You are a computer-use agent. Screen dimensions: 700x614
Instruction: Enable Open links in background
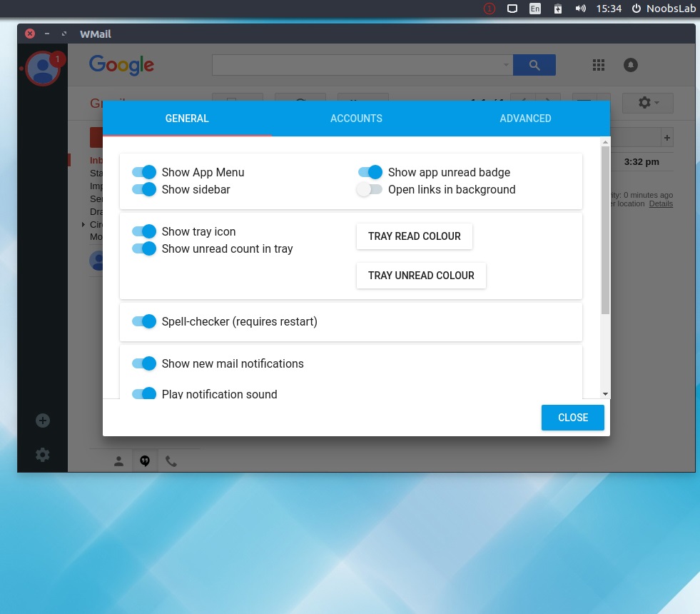click(x=370, y=189)
